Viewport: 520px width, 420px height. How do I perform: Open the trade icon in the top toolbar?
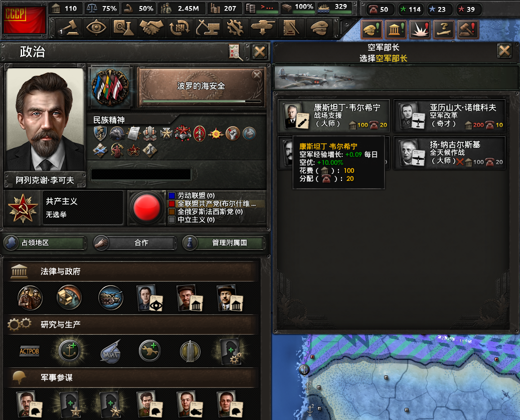[179, 28]
